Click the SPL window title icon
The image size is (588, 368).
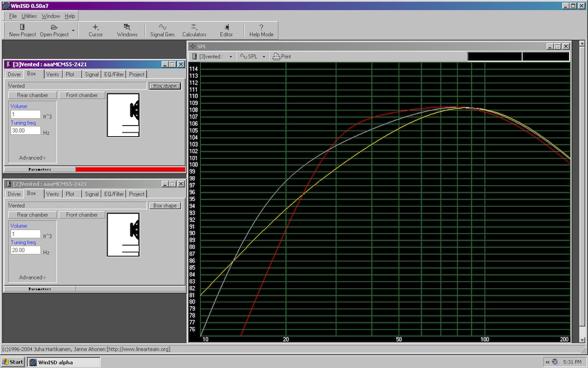(x=193, y=46)
